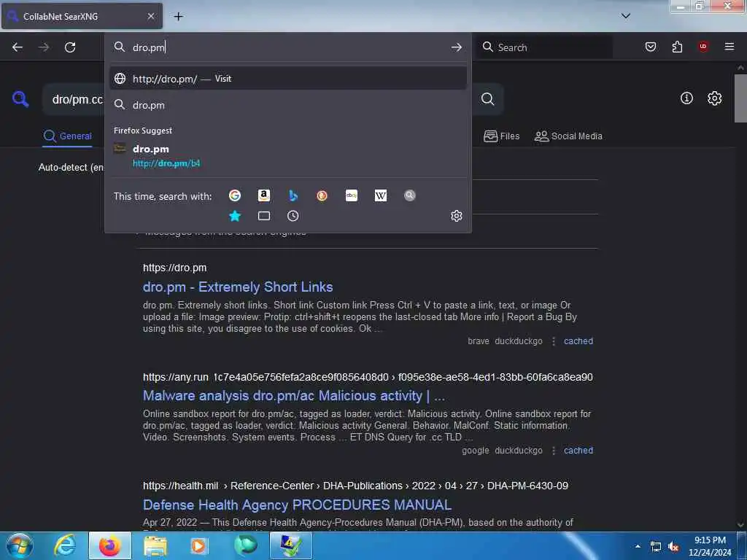Open Windows Explorer folder on taskbar
Viewport: 747px width, 560px height.
155,545
